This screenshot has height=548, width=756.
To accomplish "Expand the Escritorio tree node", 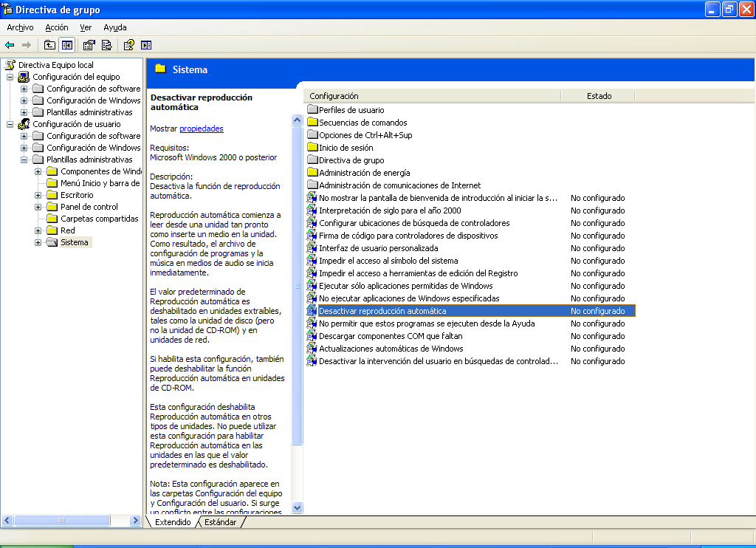I will (x=38, y=195).
